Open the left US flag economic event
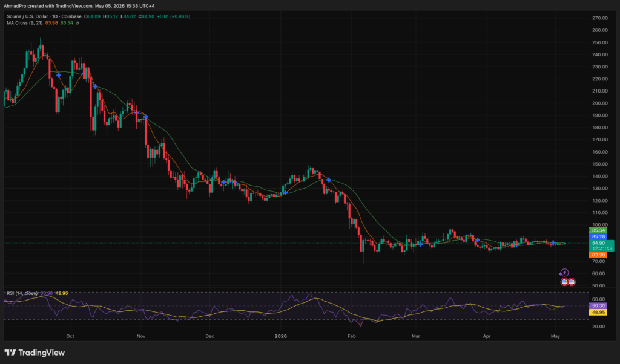This screenshot has width=620, height=364. [565, 282]
